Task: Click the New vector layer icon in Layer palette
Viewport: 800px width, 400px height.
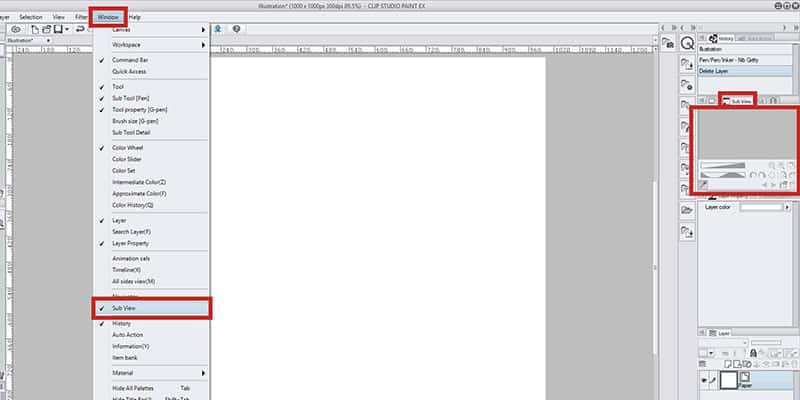Action: (737, 364)
